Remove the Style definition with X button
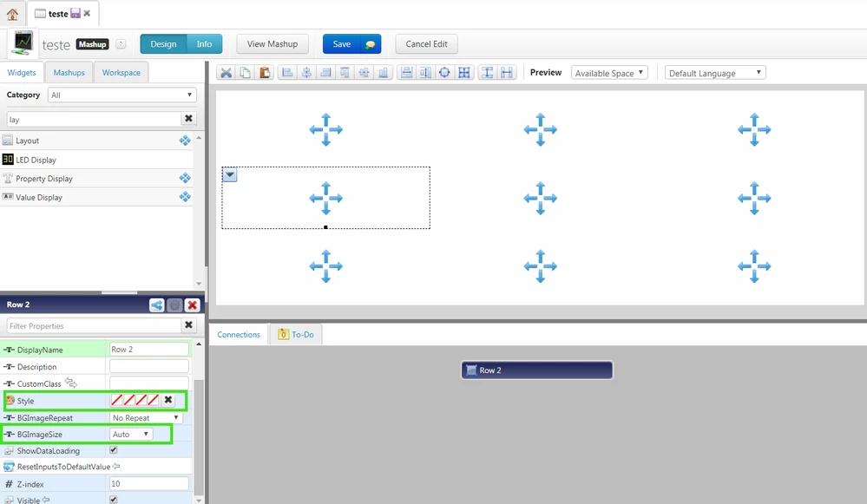 pos(168,400)
